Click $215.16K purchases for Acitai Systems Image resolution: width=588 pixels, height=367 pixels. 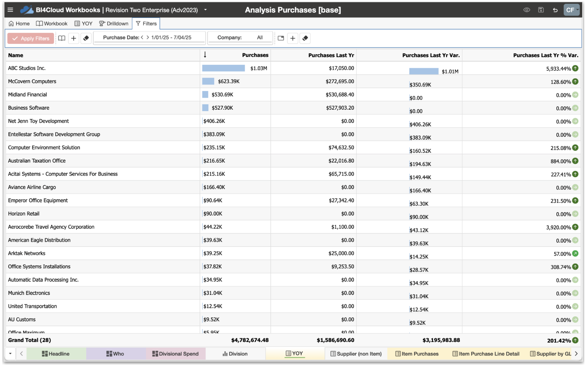point(214,174)
